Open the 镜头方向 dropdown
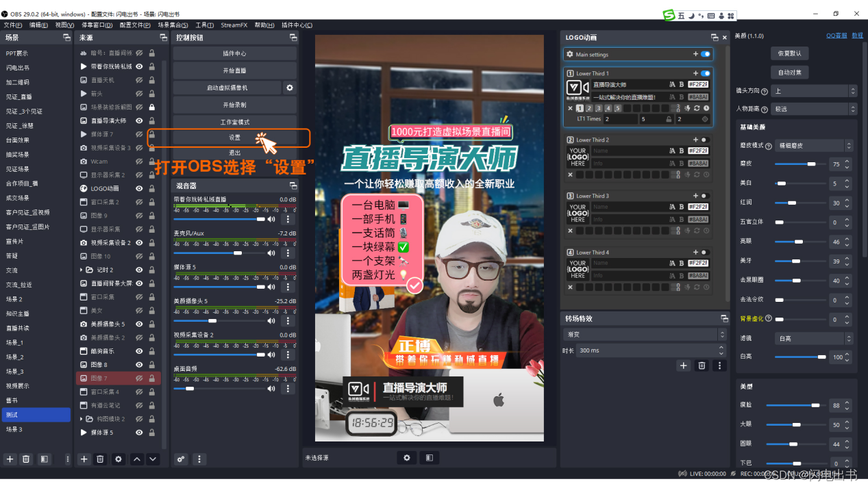The height and width of the screenshot is (488, 868). [x=814, y=91]
